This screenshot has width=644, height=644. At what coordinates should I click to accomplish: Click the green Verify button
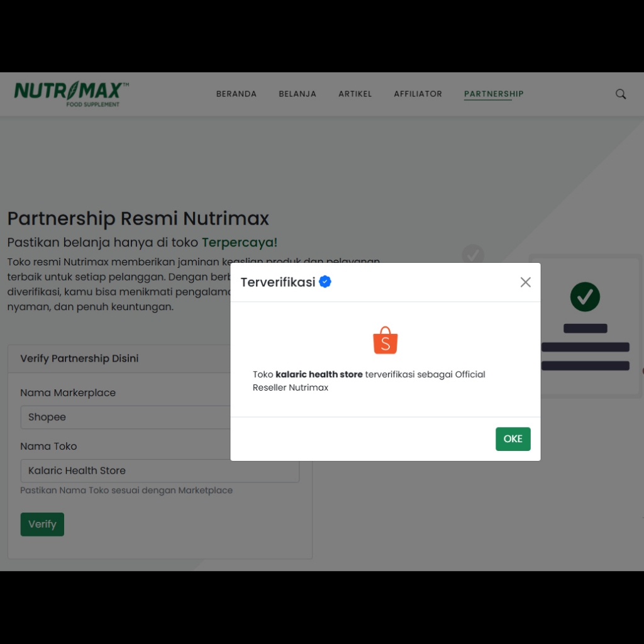(x=42, y=524)
